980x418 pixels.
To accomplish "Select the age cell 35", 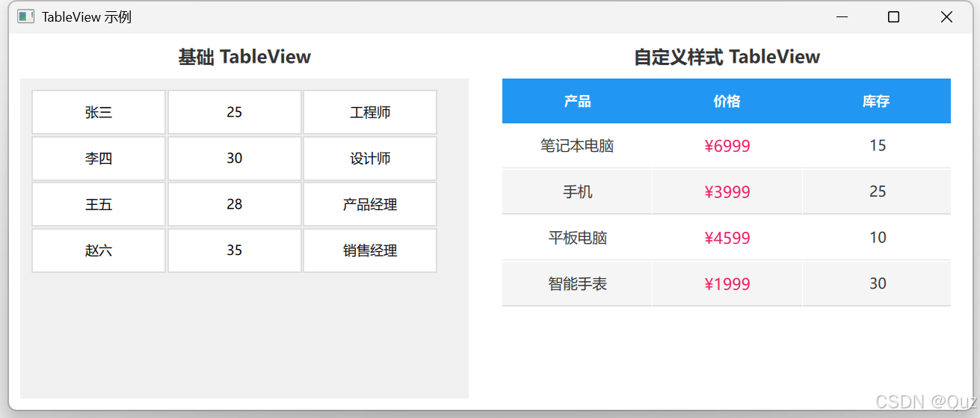I will coord(235,251).
